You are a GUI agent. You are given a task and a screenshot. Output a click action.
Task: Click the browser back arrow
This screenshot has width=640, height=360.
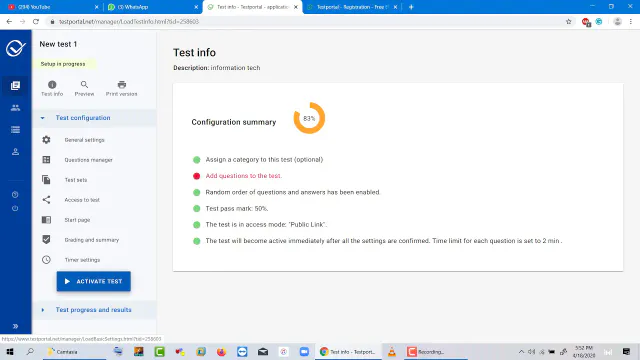coord(9,22)
